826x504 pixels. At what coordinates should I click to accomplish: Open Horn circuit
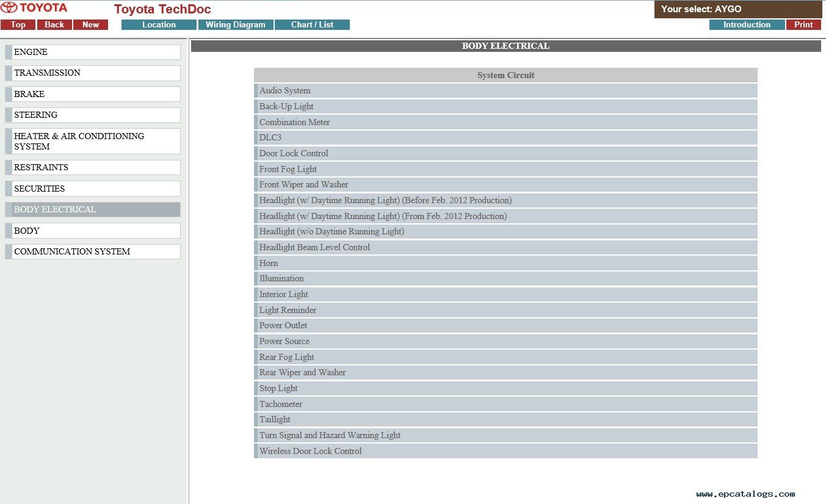pos(505,263)
